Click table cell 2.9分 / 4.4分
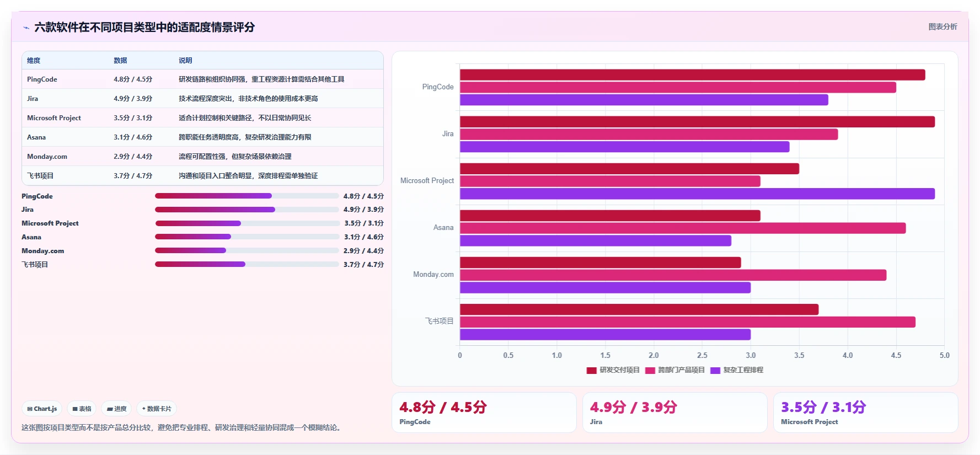Viewport: 980px width, 455px height. (133, 157)
